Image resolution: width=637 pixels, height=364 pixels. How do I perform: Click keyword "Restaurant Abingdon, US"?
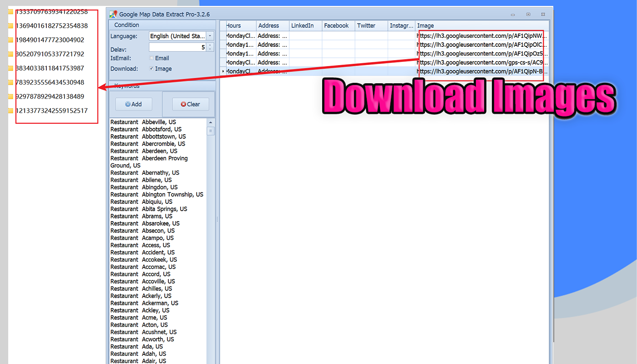click(144, 187)
